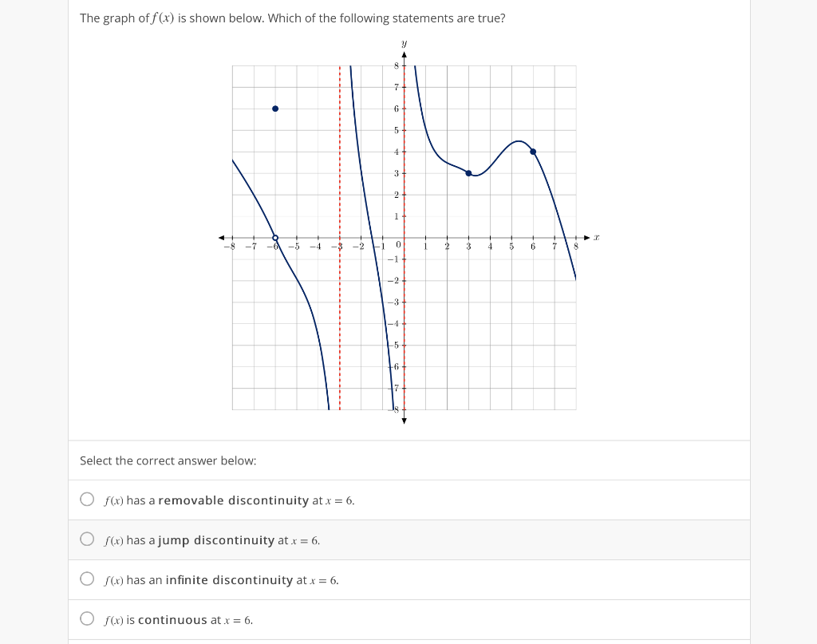Click the question text at the top
The width and height of the screenshot is (817, 644).
click(291, 18)
